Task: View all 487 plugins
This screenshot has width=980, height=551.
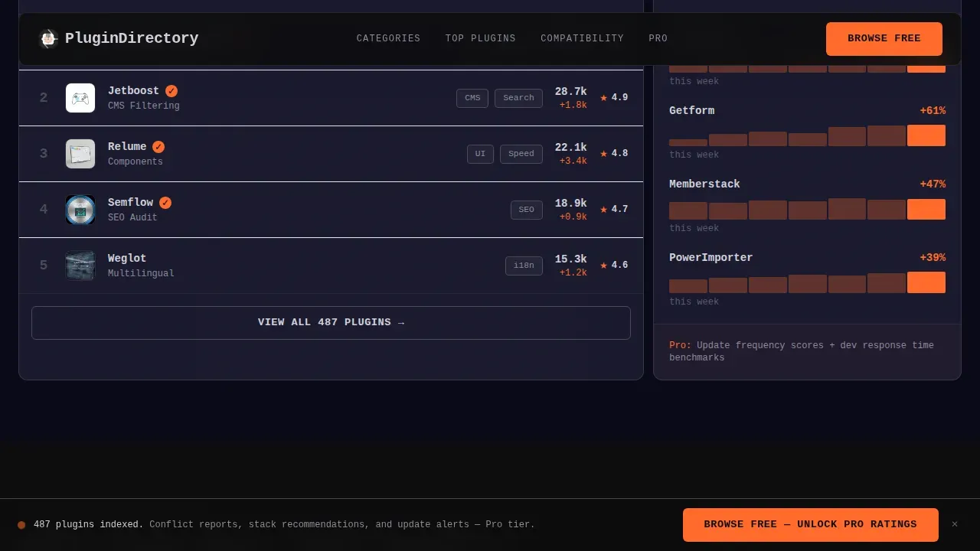Action: click(x=331, y=323)
